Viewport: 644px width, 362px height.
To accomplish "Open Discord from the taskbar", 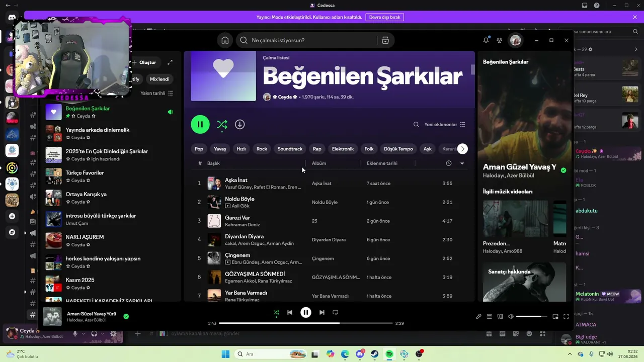I will point(360,354).
